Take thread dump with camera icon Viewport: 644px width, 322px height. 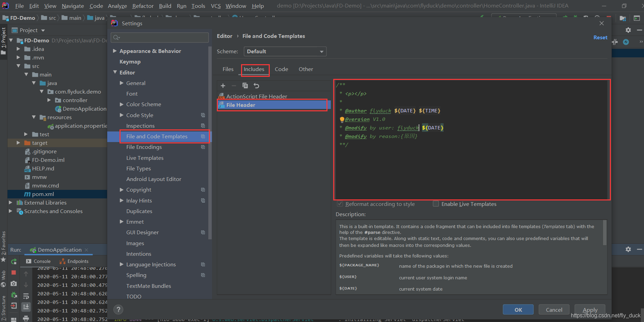coord(14,284)
